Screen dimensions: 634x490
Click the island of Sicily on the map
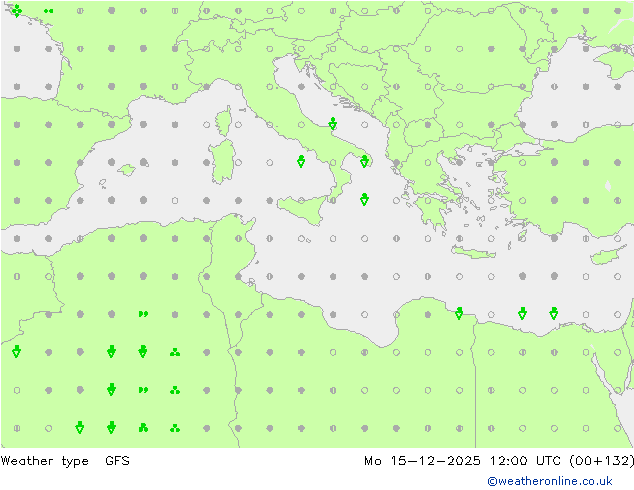point(302,209)
